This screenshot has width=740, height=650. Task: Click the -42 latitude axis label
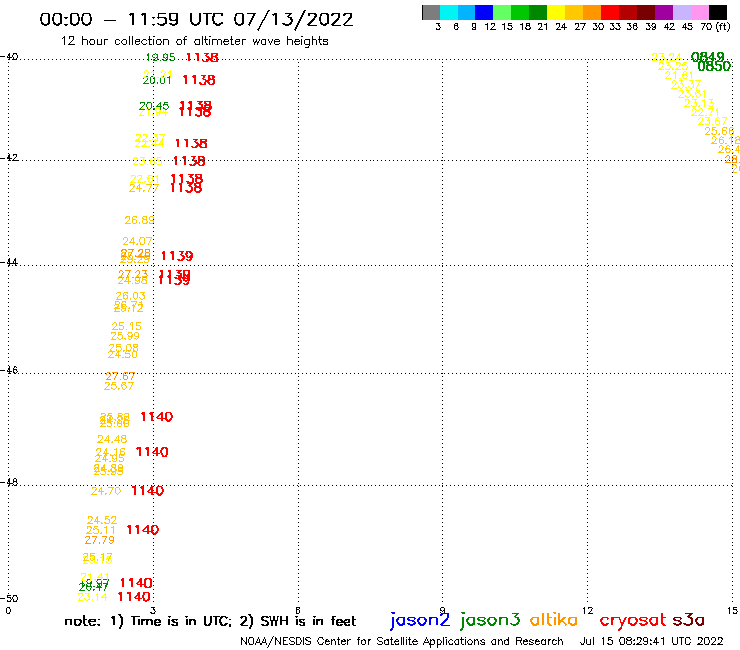coord(9,157)
